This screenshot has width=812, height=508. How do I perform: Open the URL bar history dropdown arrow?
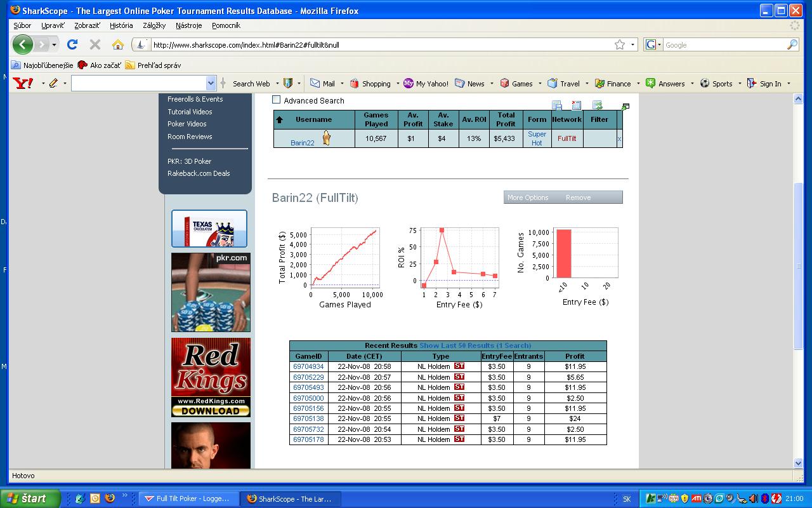(x=632, y=44)
